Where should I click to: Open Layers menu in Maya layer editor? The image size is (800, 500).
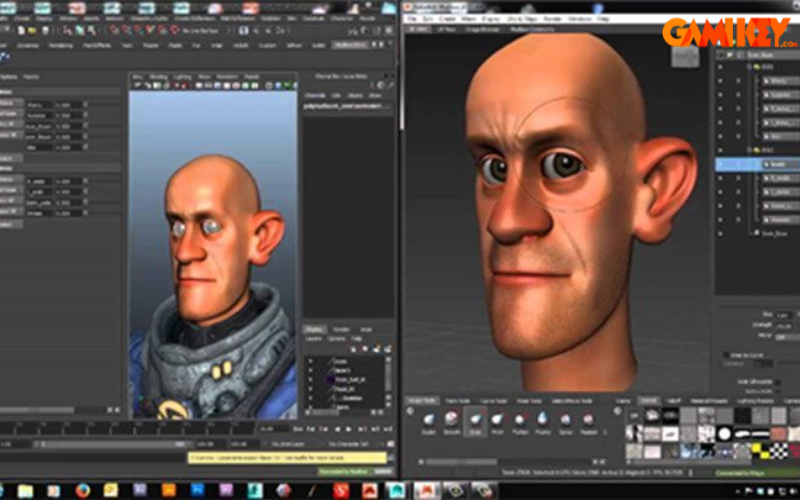click(313, 339)
